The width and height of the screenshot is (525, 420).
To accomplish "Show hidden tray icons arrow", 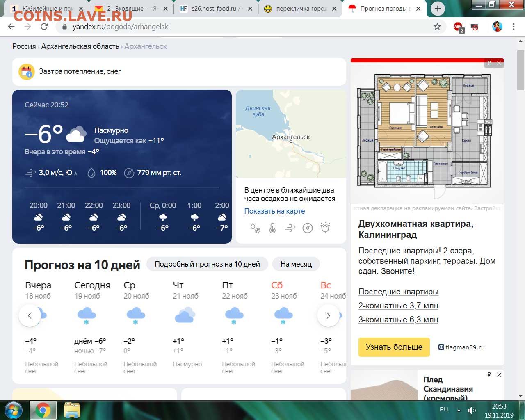I will click(459, 410).
